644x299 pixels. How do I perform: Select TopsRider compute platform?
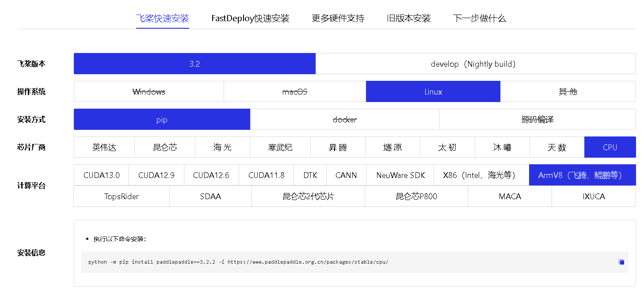(121, 196)
